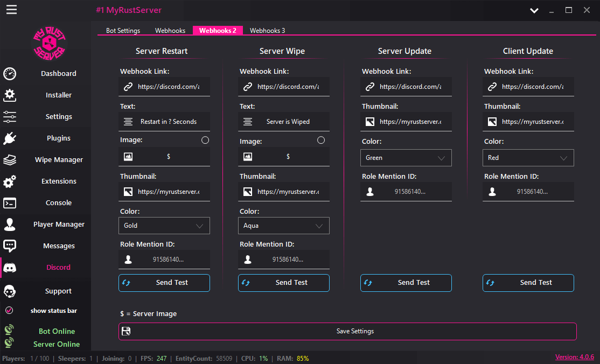Image resolution: width=600 pixels, height=364 pixels.
Task: Switch to the Webhooks 3 tab
Action: (268, 30)
